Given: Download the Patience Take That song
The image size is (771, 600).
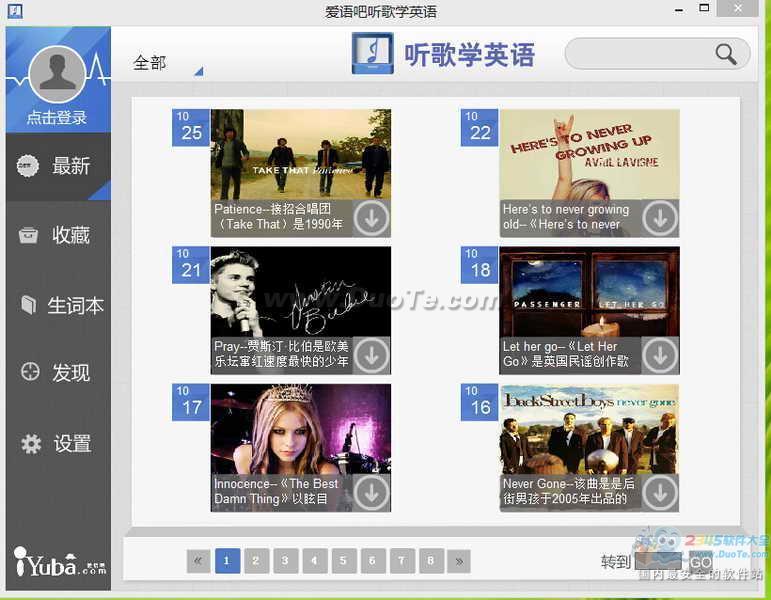Looking at the screenshot, I should (371, 218).
